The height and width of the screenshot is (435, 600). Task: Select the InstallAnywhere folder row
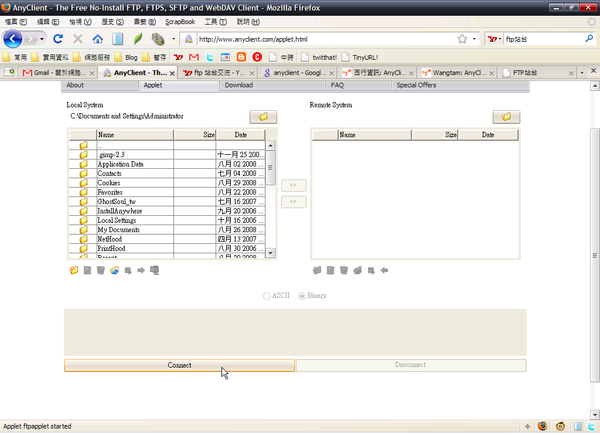[x=167, y=211]
